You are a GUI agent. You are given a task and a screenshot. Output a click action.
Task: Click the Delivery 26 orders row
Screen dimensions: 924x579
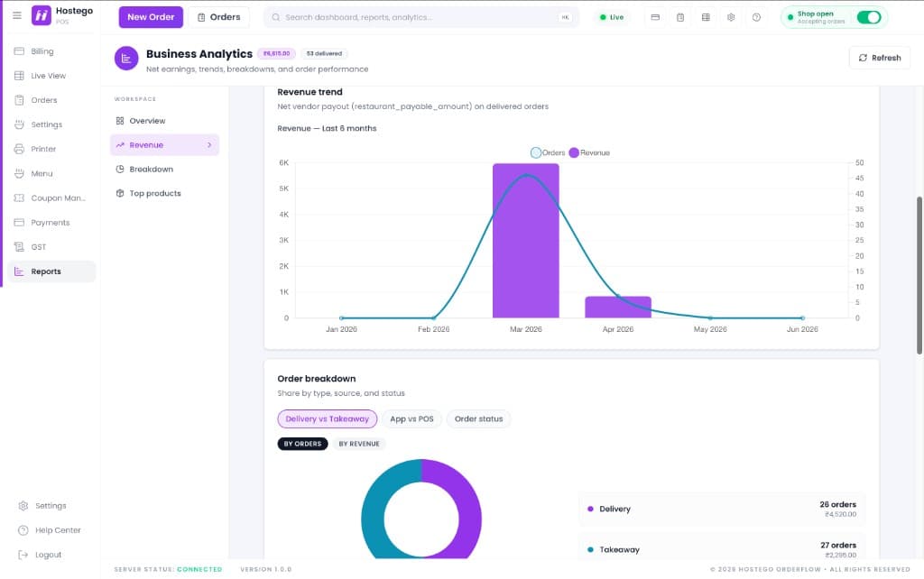[722, 509]
